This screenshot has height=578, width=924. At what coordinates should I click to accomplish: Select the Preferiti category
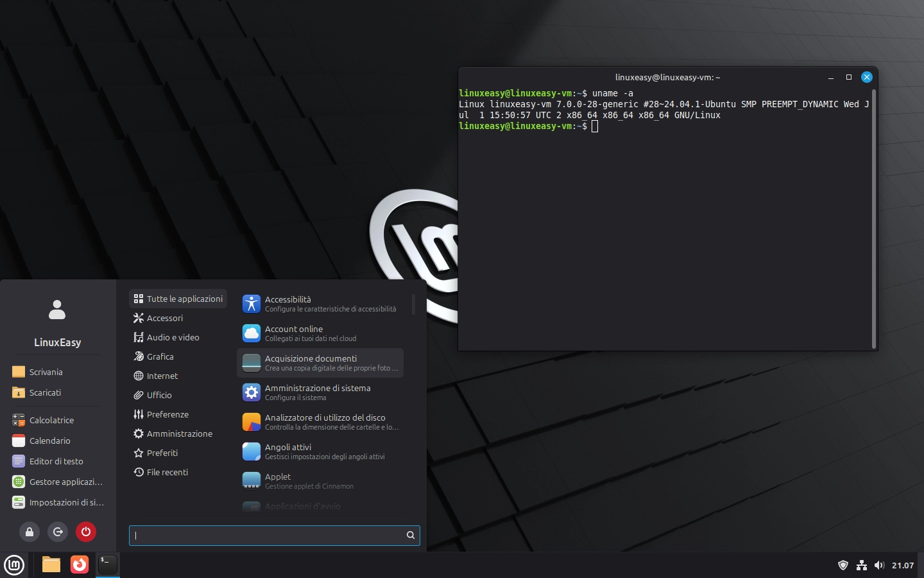click(x=178, y=453)
